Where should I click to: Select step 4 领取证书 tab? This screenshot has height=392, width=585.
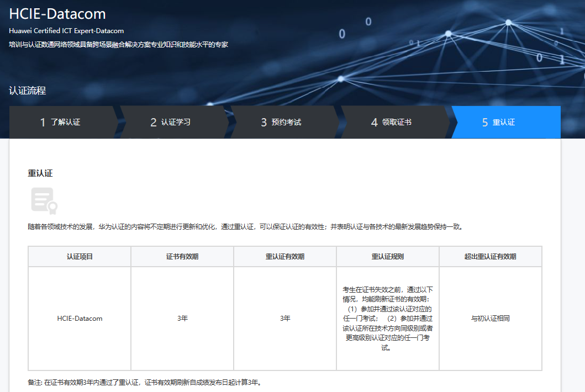(x=395, y=122)
